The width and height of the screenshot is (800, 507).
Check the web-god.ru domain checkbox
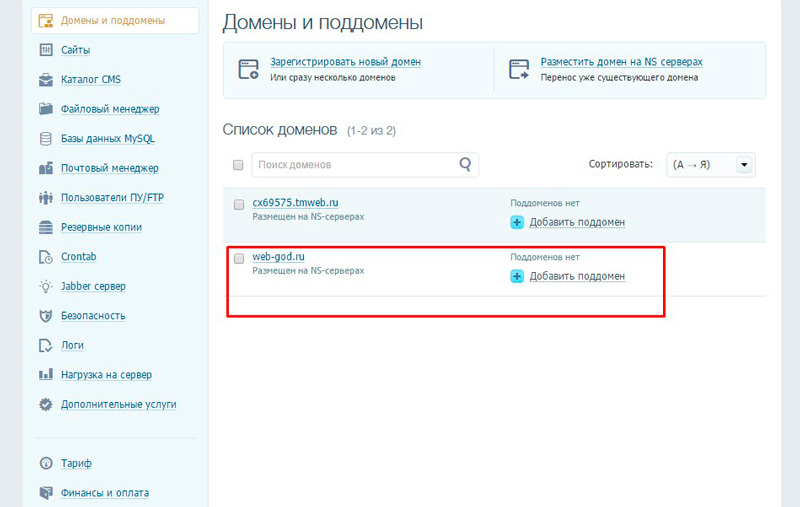[239, 259]
